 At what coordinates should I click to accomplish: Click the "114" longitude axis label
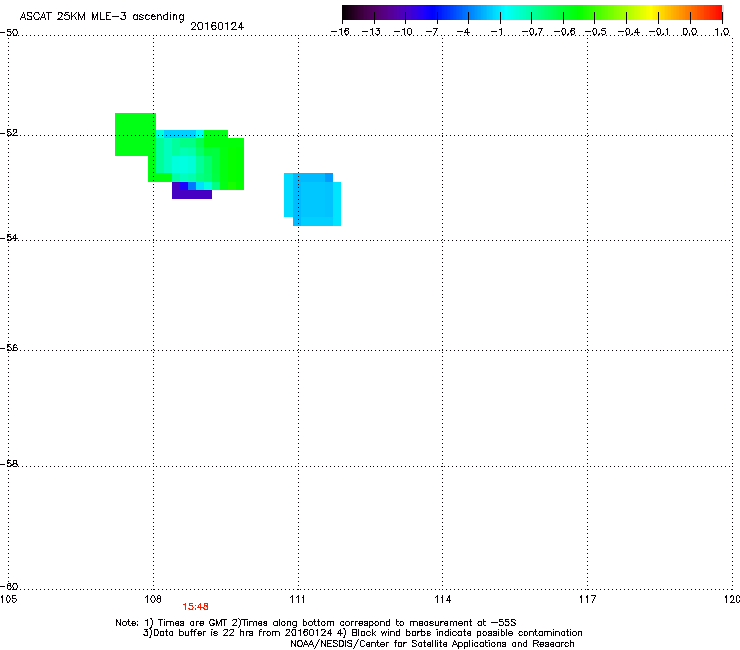443,599
